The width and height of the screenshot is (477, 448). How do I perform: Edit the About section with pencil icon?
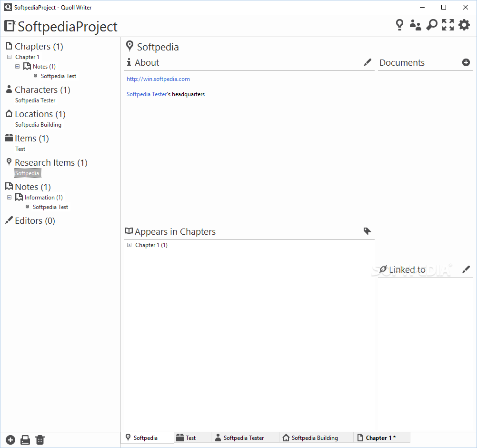(368, 62)
